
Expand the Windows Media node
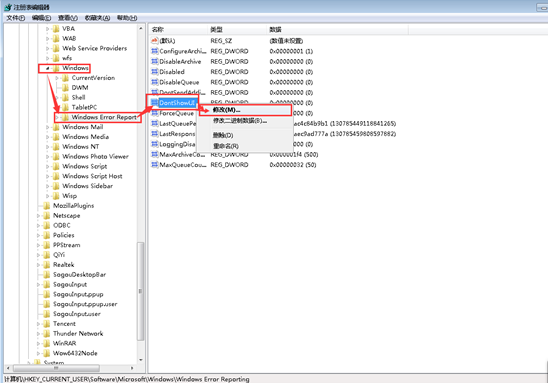48,137
